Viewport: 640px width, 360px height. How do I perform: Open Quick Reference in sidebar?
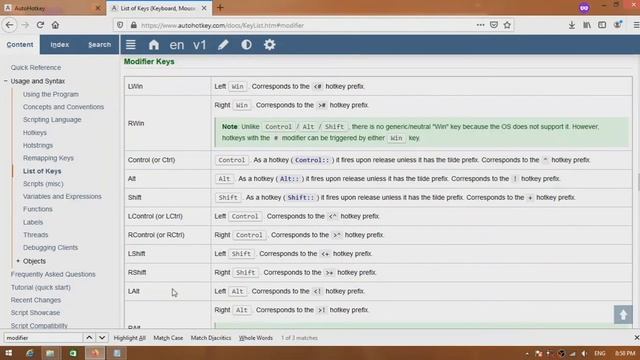point(36,67)
